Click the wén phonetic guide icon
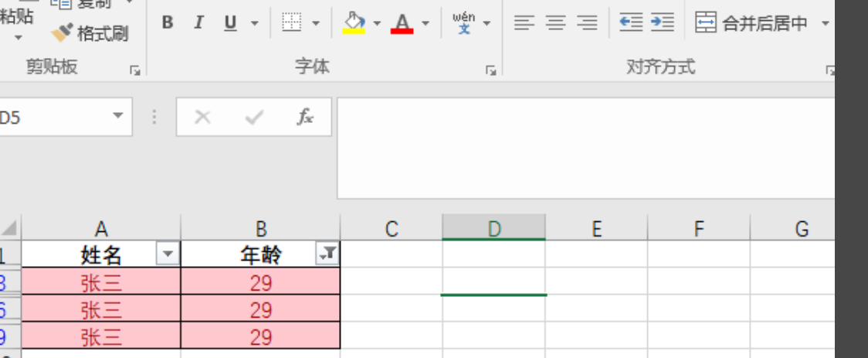Image resolution: width=868 pixels, height=358 pixels. [464, 22]
